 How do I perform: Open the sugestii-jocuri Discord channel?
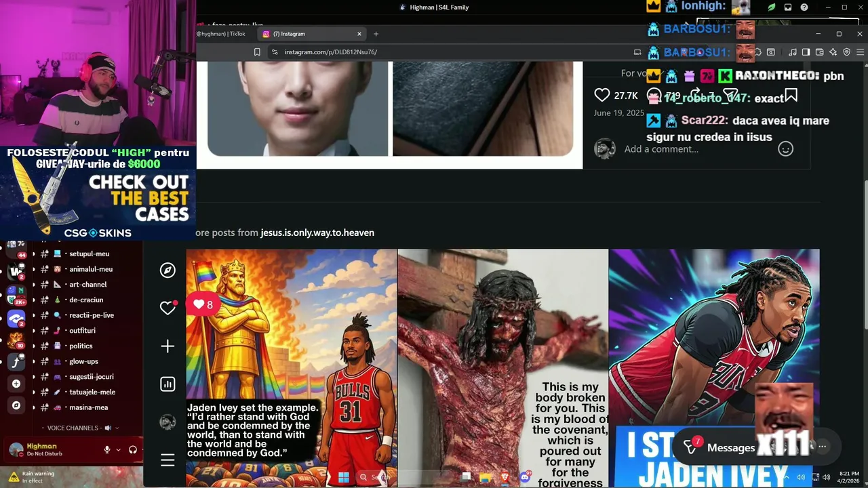tap(90, 377)
